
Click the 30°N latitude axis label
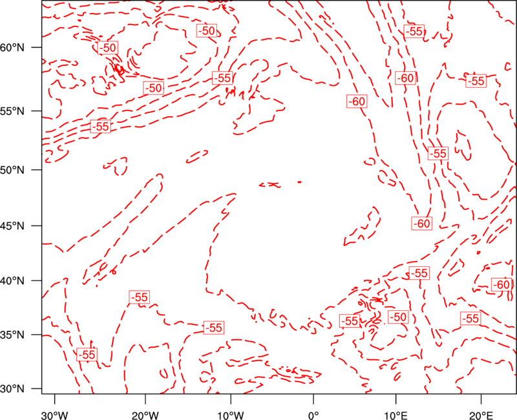pos(12,389)
